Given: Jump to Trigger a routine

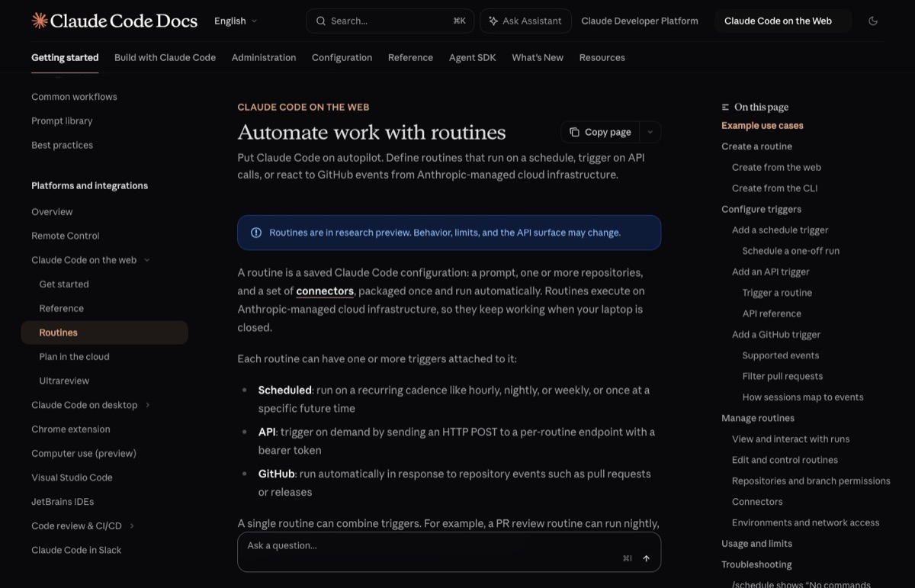Looking at the screenshot, I should (777, 293).
